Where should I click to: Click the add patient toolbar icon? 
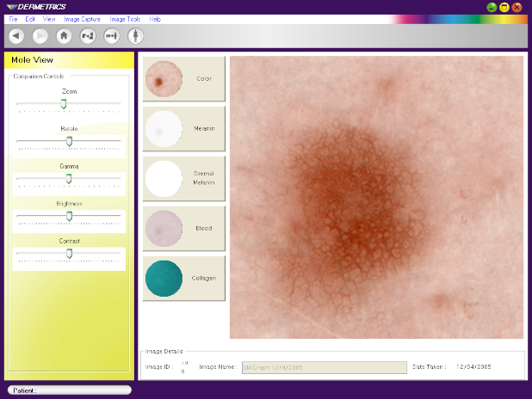(87, 36)
